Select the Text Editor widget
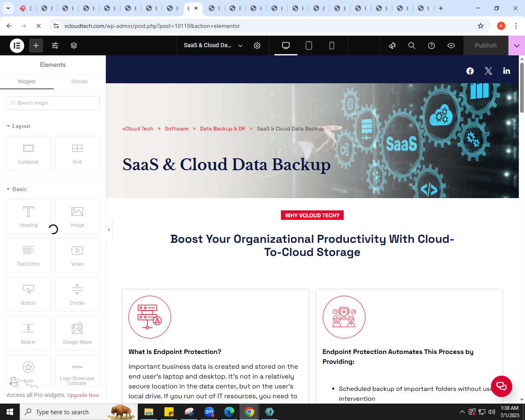 tap(28, 255)
